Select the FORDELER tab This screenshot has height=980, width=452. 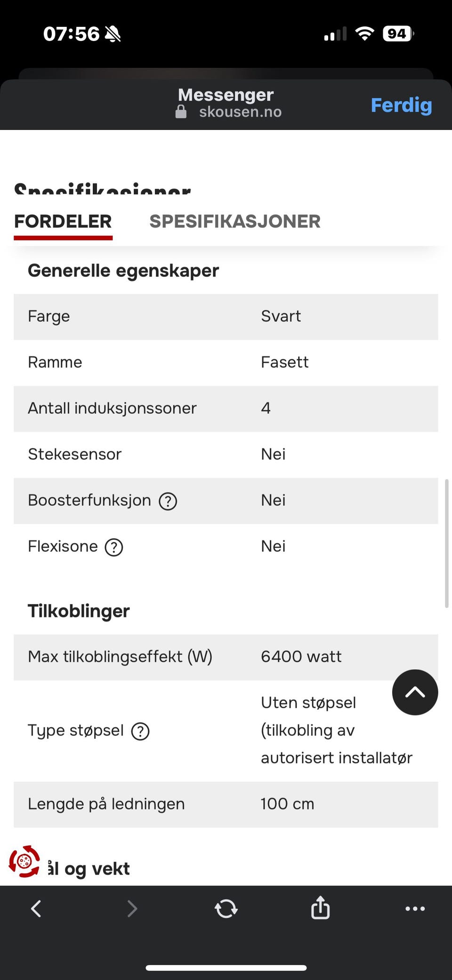tap(63, 221)
